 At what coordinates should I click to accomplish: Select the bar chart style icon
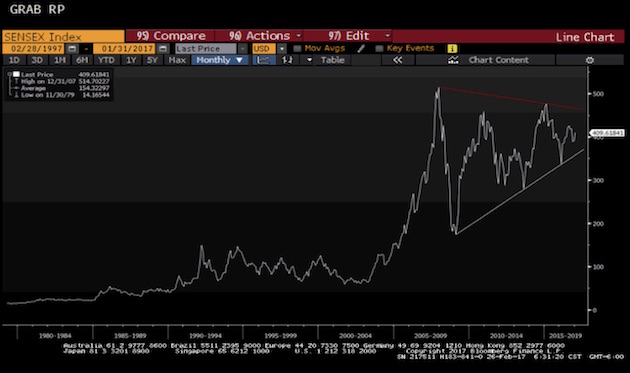click(x=287, y=60)
